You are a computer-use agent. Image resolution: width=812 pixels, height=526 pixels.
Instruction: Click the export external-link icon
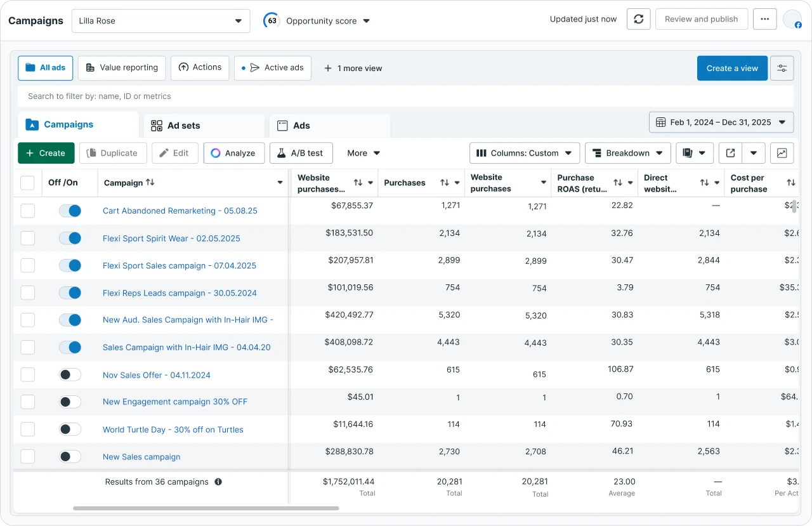point(730,153)
